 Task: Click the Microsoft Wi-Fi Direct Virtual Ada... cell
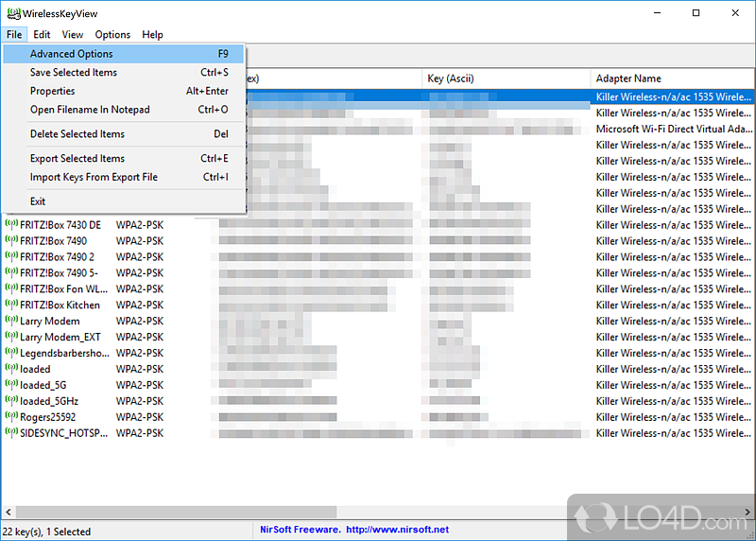(x=674, y=129)
